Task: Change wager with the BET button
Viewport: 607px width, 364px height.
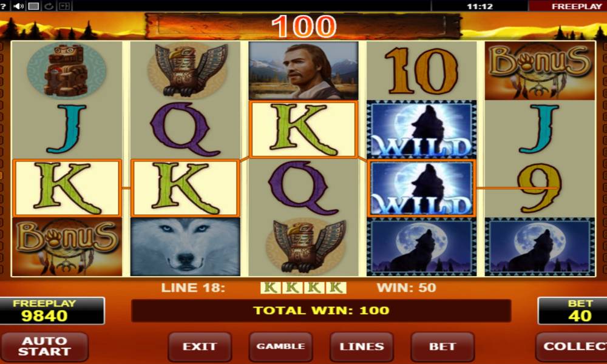Action: (443, 346)
